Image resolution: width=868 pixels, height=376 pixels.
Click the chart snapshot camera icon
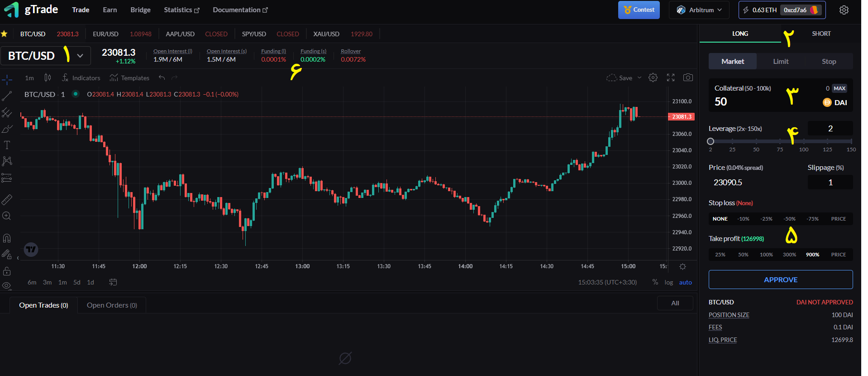[x=688, y=77]
